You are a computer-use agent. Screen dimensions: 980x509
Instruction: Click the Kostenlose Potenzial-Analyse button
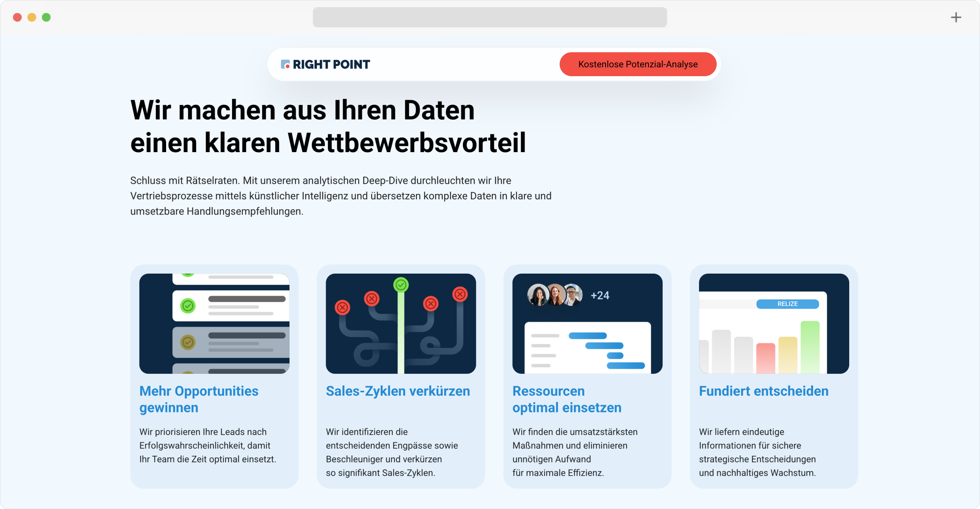(638, 64)
